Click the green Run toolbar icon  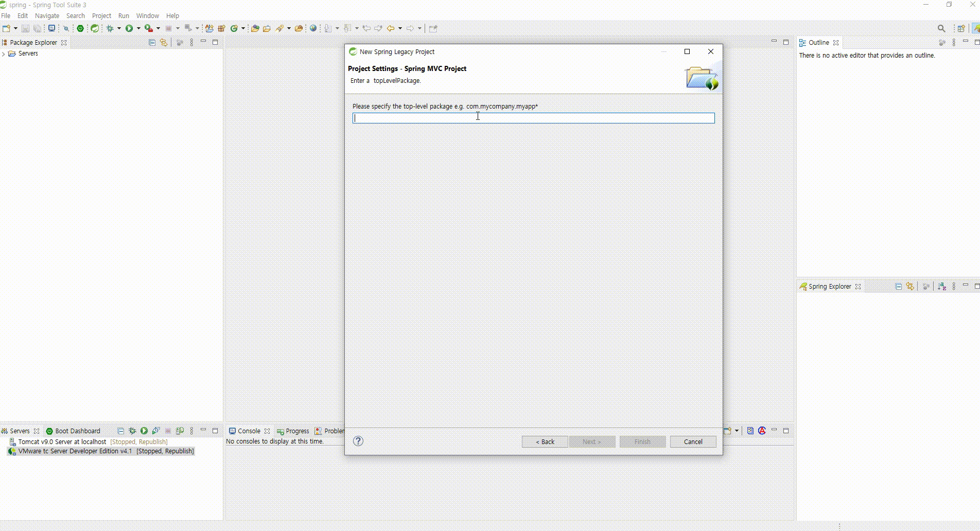tap(129, 28)
